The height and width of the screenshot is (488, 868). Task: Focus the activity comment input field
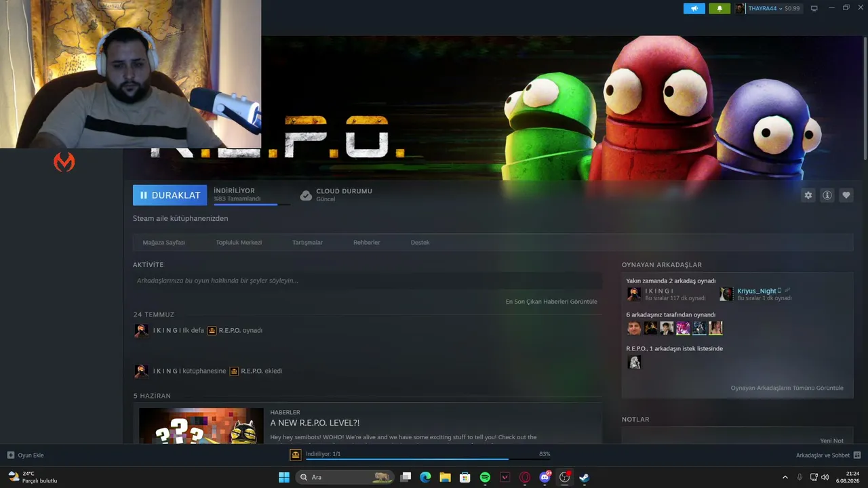pyautogui.click(x=368, y=281)
